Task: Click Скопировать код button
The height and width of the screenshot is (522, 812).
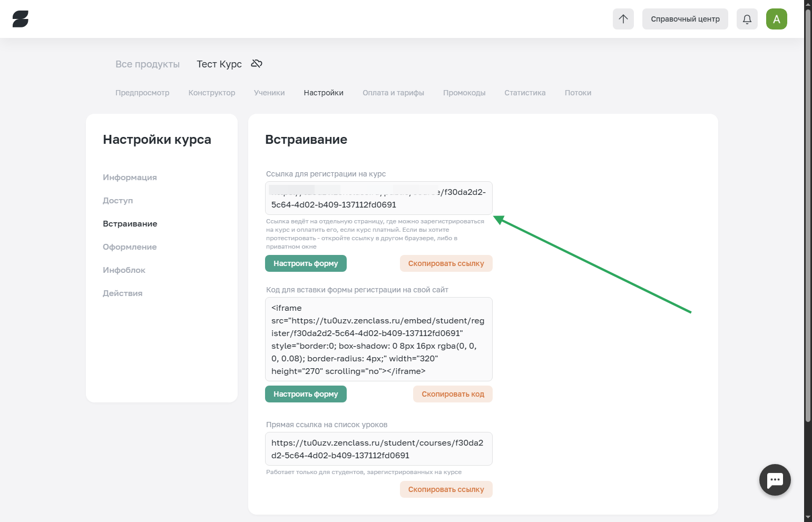Action: (453, 394)
